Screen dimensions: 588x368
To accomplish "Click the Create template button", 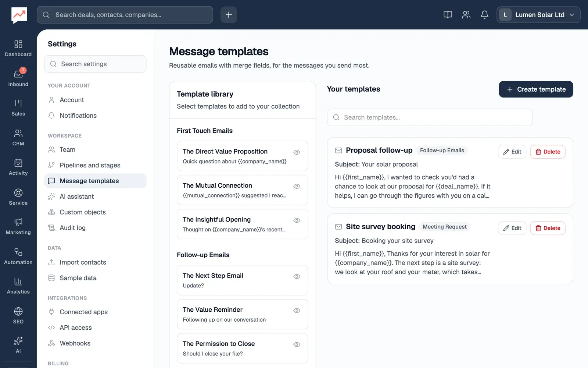I will coord(536,89).
